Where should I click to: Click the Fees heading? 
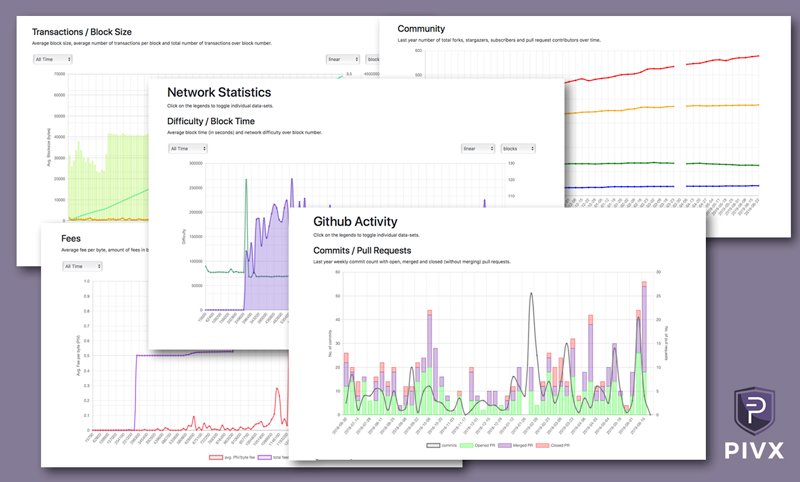coord(71,239)
